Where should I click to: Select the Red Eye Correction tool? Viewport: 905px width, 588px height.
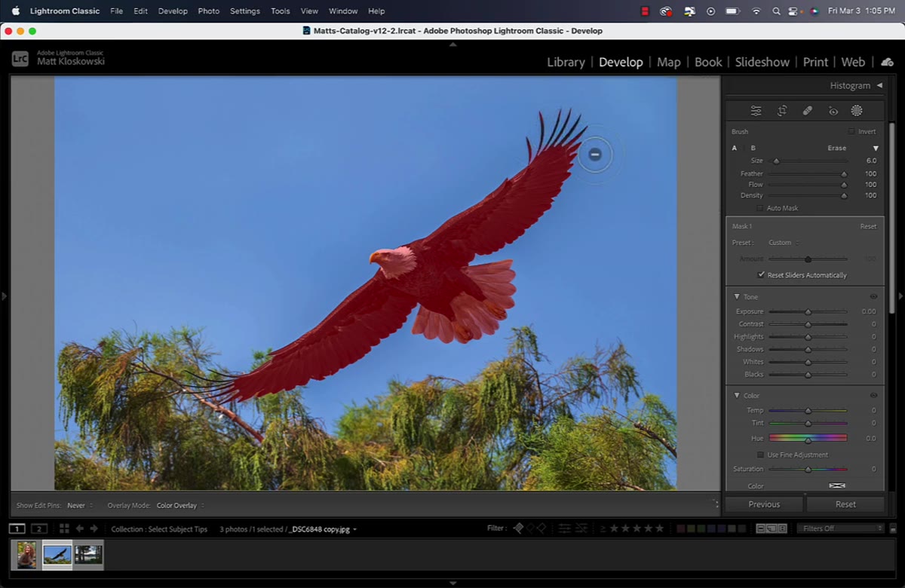coord(833,111)
